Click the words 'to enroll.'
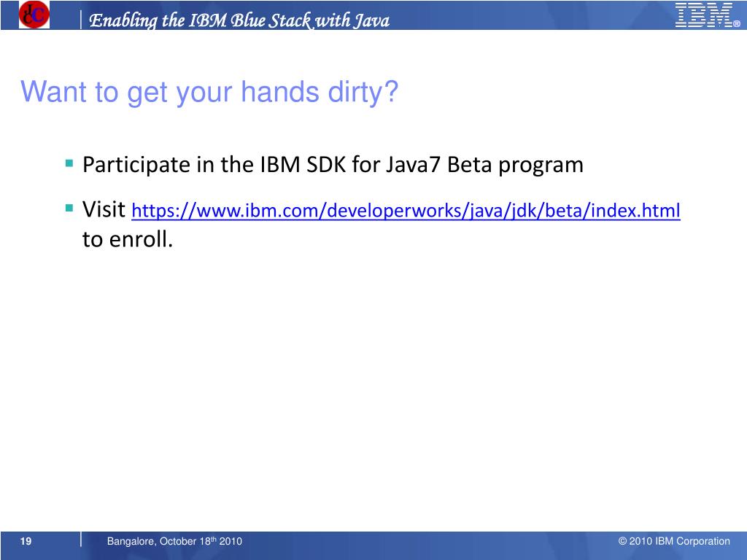 point(127,239)
